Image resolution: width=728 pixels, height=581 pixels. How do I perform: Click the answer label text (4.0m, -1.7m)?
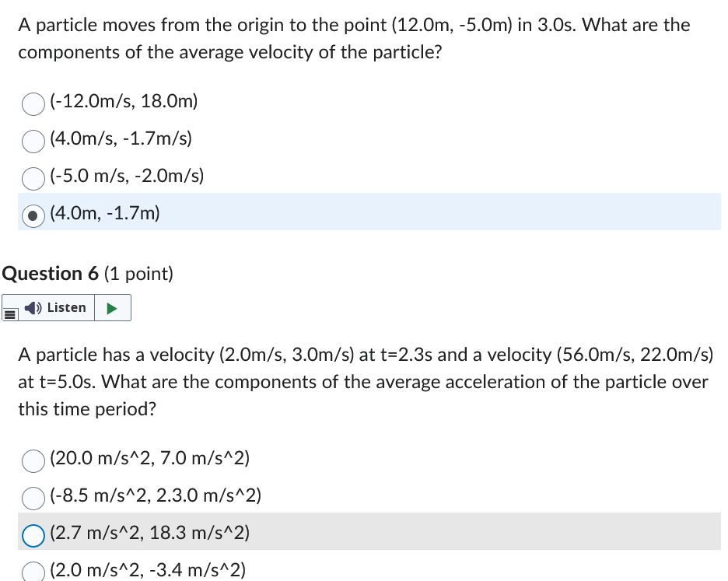click(104, 212)
